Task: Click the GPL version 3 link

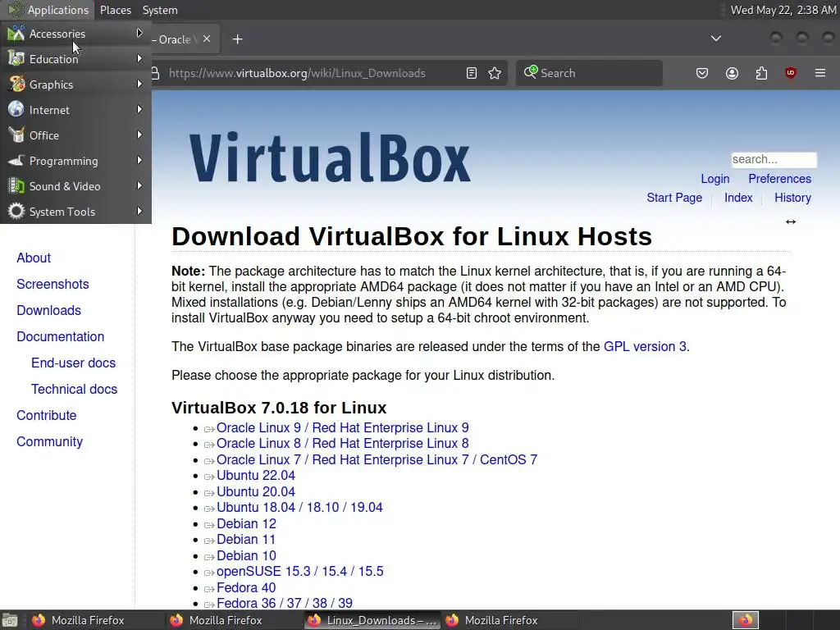Action: (x=645, y=347)
